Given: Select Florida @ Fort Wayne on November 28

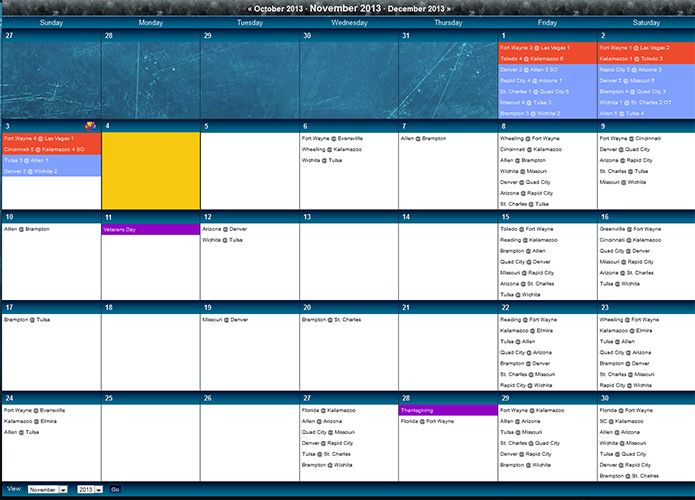Looking at the screenshot, I should [x=427, y=422].
